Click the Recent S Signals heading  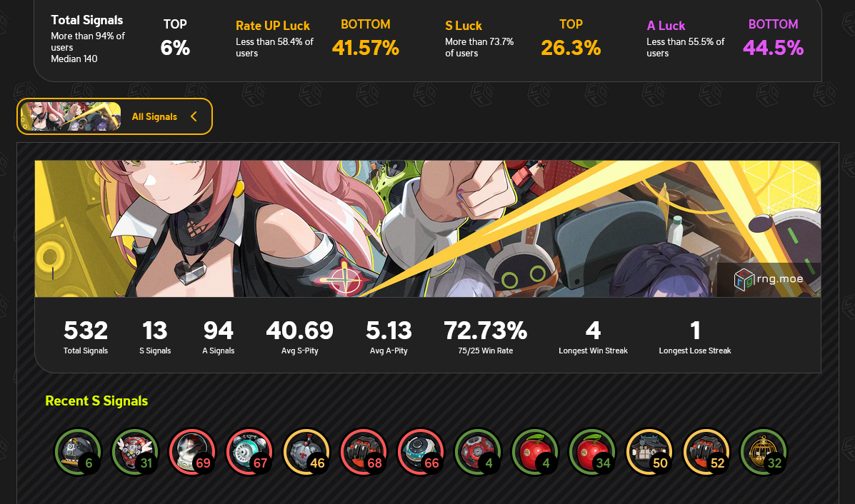pos(96,401)
